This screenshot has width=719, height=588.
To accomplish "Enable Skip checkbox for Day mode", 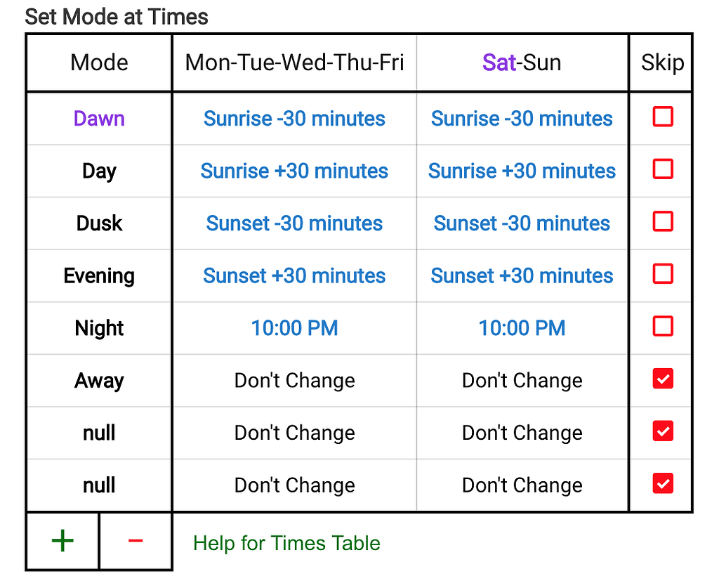I will tap(663, 169).
